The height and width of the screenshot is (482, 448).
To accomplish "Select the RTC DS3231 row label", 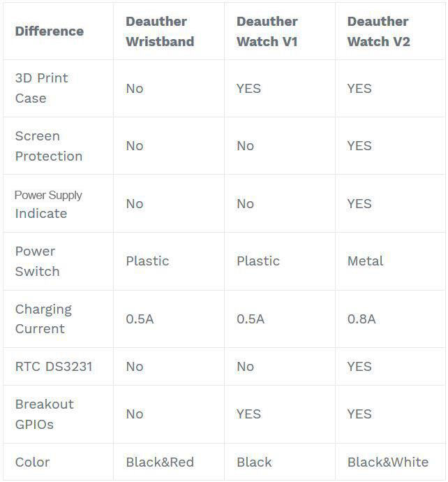I will pyautogui.click(x=54, y=367).
